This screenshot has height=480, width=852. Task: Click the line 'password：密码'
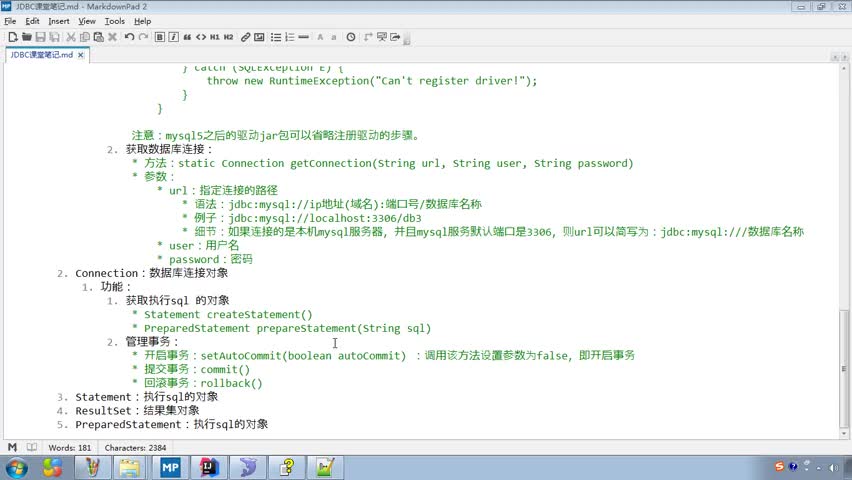coord(210,259)
